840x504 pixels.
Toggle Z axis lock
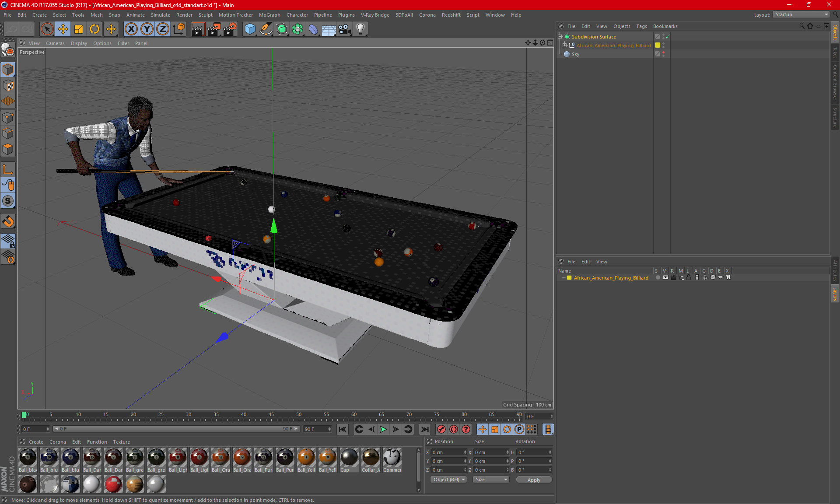pyautogui.click(x=163, y=29)
